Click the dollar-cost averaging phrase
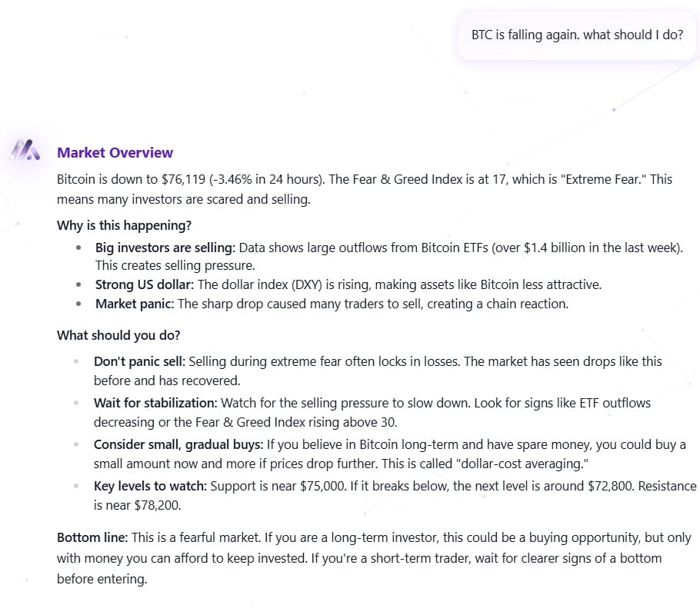Viewport: 700px width, 615px height. pos(524,464)
